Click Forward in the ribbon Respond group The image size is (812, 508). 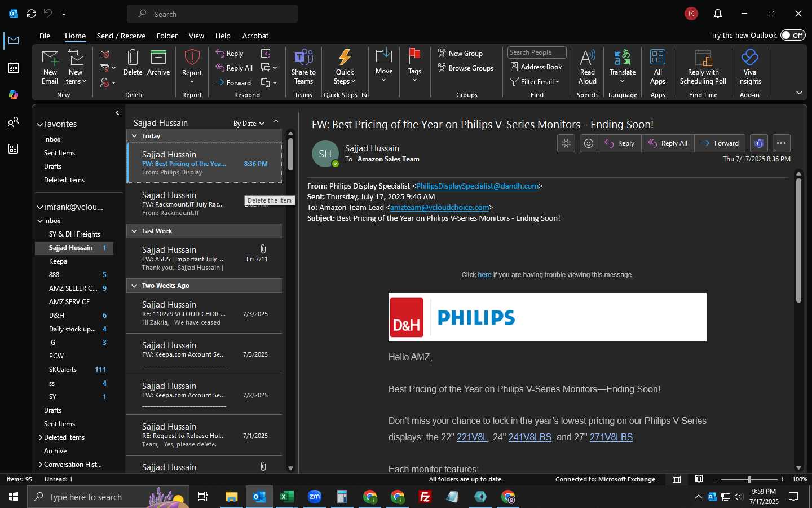(x=233, y=83)
